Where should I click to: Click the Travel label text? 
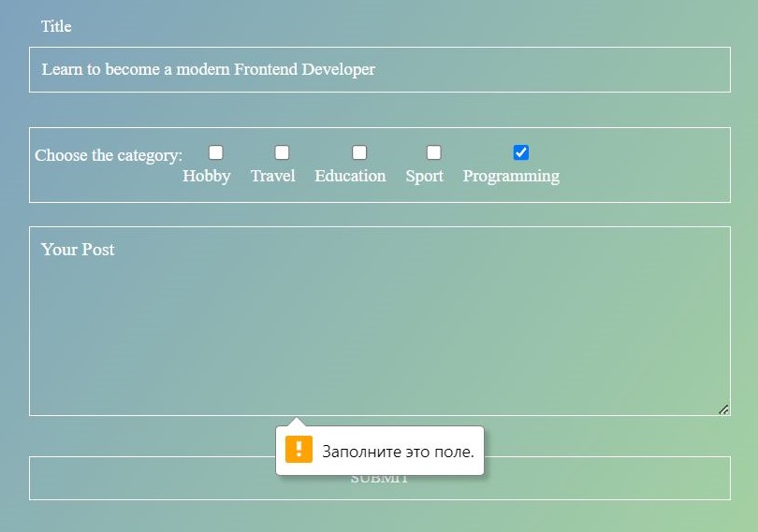tap(272, 176)
